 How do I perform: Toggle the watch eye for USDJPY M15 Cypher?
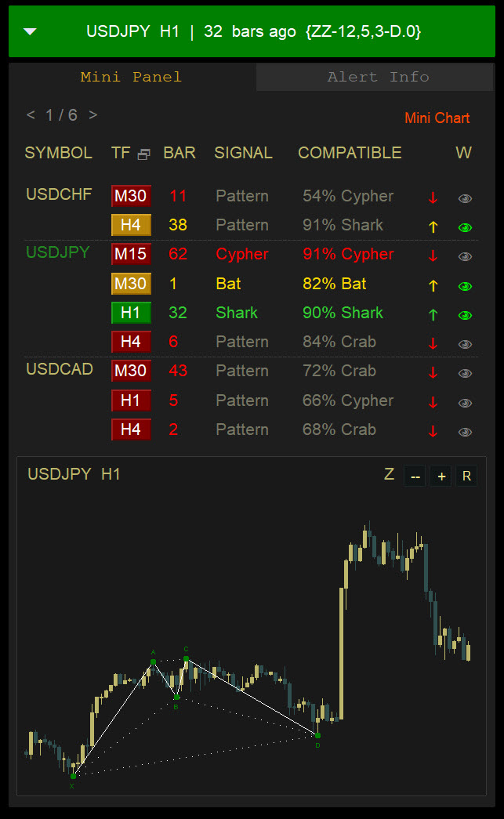tap(465, 256)
